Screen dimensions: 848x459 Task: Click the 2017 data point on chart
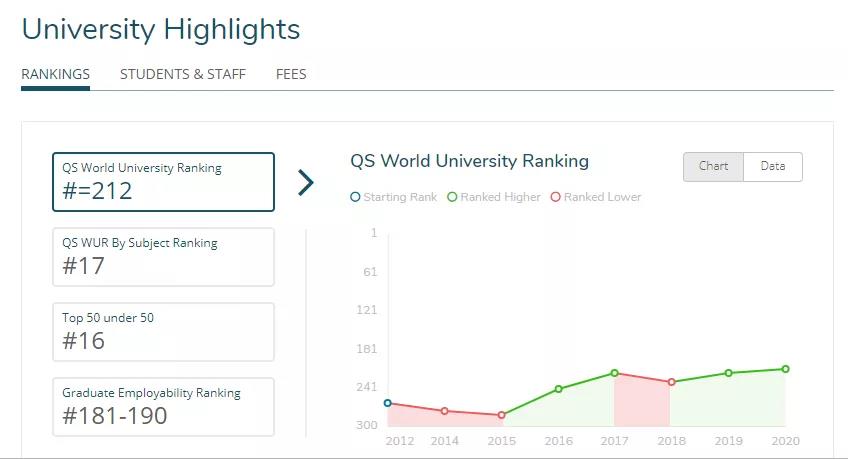[x=614, y=373]
